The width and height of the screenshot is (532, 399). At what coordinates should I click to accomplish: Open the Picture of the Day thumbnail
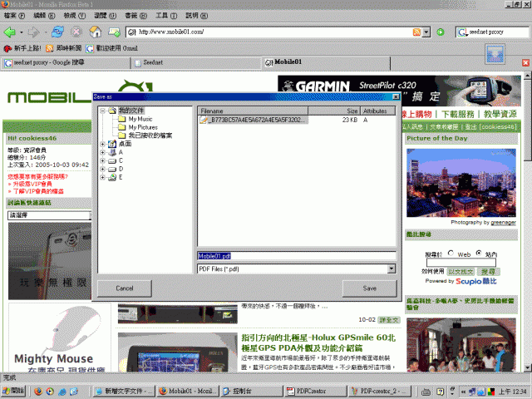click(x=461, y=183)
